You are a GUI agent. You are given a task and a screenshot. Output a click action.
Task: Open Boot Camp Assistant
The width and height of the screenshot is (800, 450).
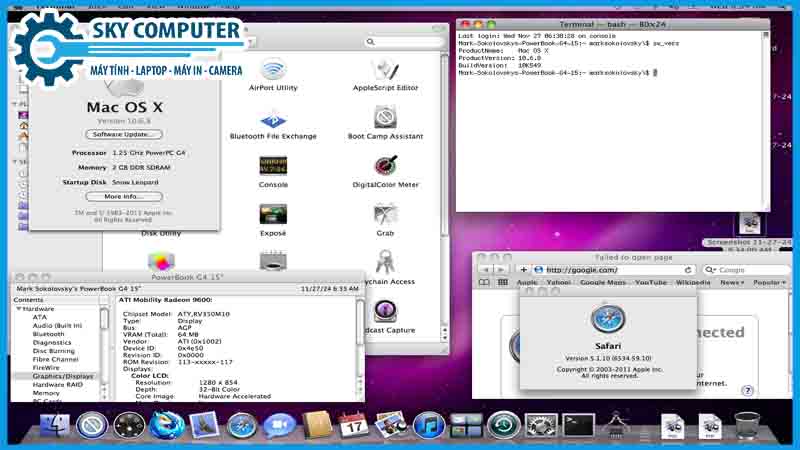click(x=385, y=120)
